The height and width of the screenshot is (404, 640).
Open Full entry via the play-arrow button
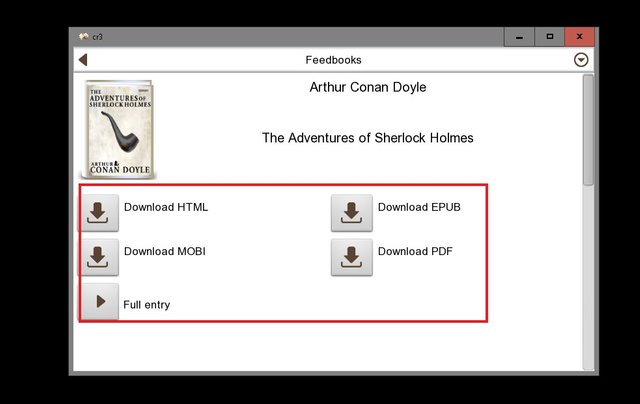pos(99,302)
